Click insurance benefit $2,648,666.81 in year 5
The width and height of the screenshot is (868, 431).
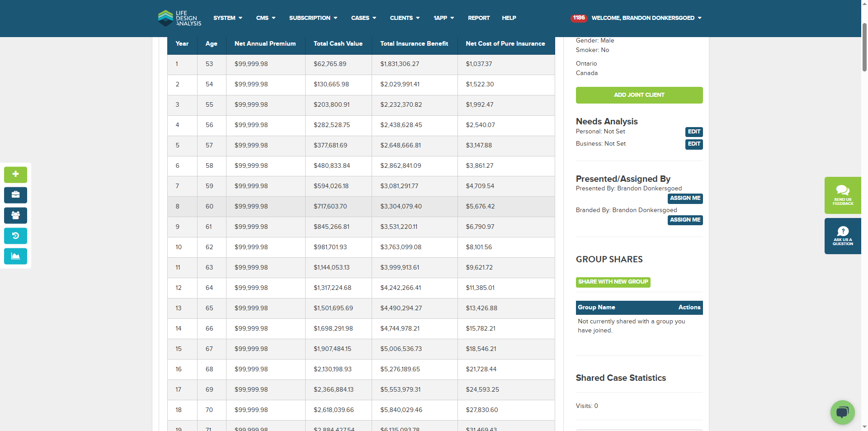click(x=401, y=146)
